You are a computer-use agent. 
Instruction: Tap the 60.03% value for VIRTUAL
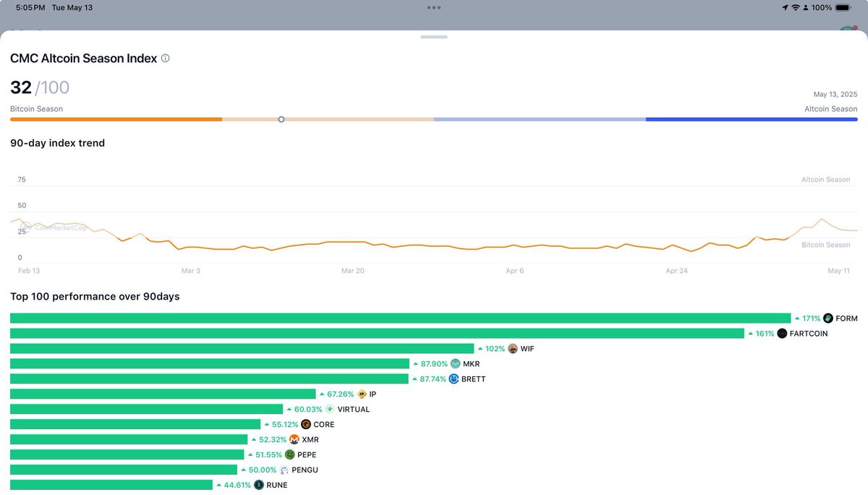pyautogui.click(x=308, y=410)
